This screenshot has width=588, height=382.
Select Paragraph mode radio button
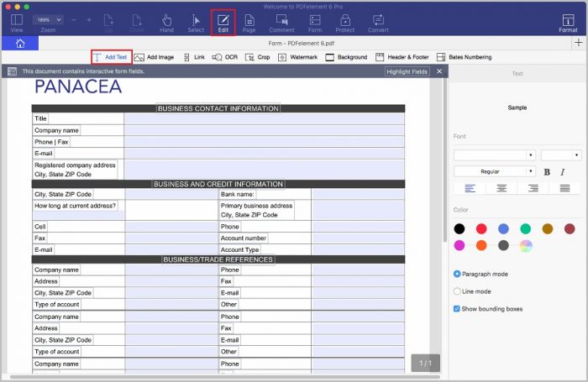pos(457,274)
